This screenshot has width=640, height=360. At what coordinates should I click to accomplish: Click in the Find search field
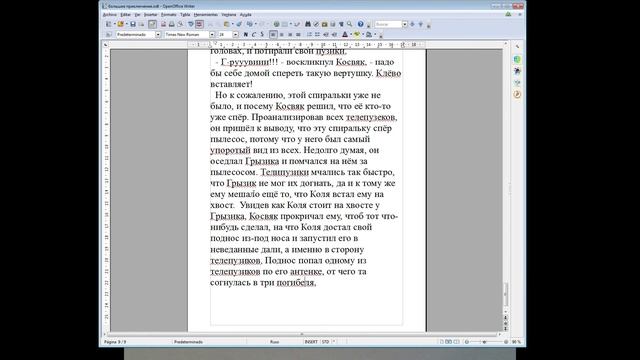click(x=389, y=24)
